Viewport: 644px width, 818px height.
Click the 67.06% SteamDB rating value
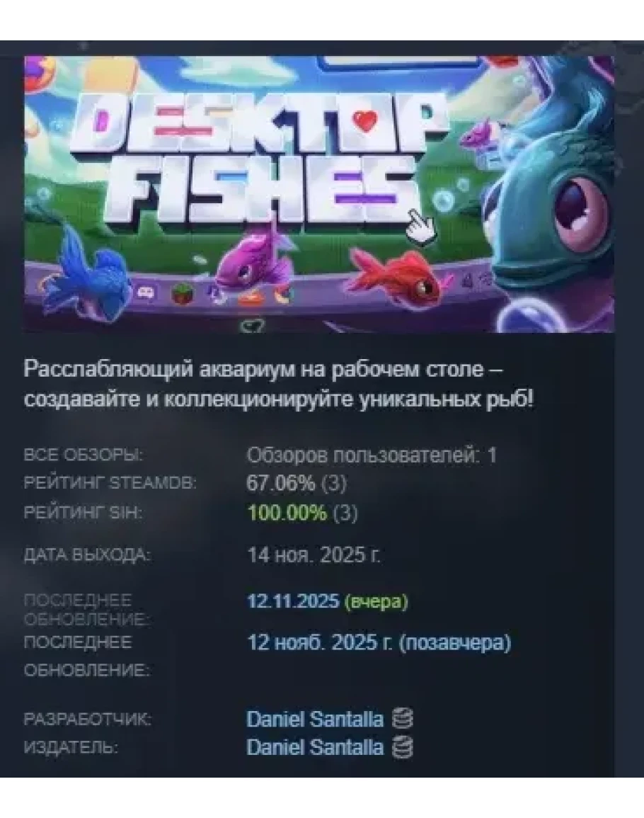280,483
